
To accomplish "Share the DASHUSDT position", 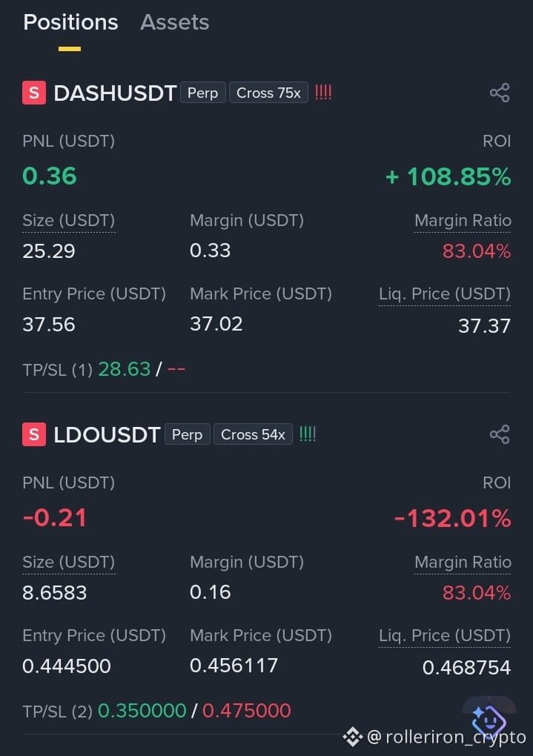I will (500, 93).
